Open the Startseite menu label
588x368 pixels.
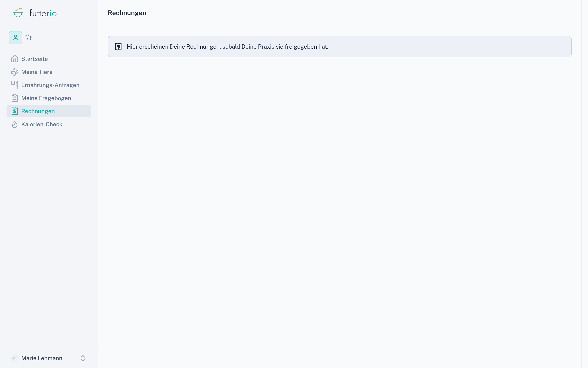click(x=35, y=59)
